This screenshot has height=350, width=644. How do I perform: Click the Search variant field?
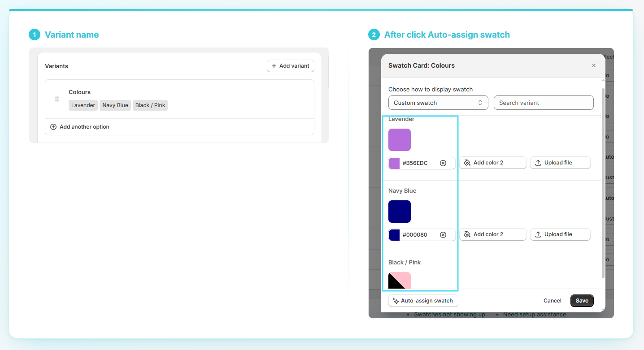(x=544, y=103)
